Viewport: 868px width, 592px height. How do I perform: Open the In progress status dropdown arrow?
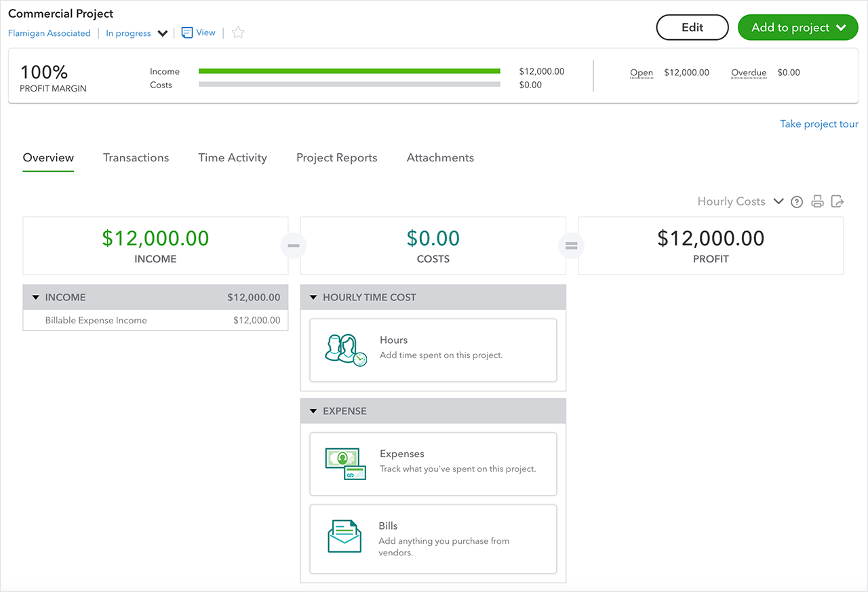[163, 33]
